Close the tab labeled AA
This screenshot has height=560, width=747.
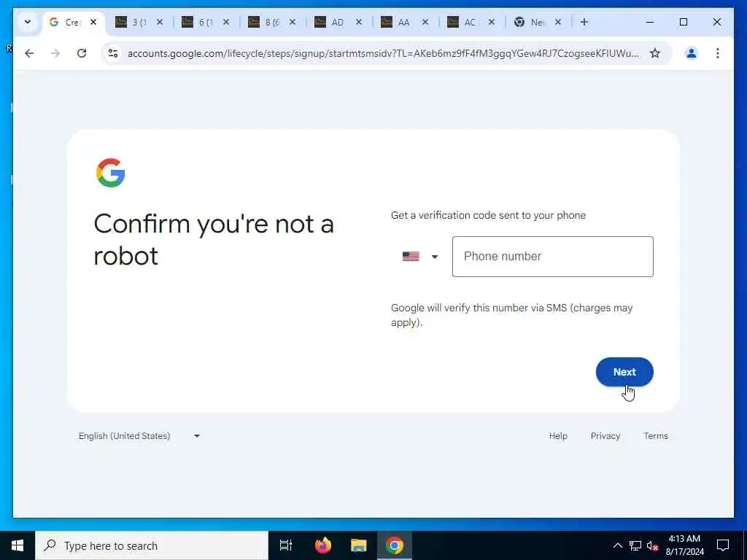point(425,22)
